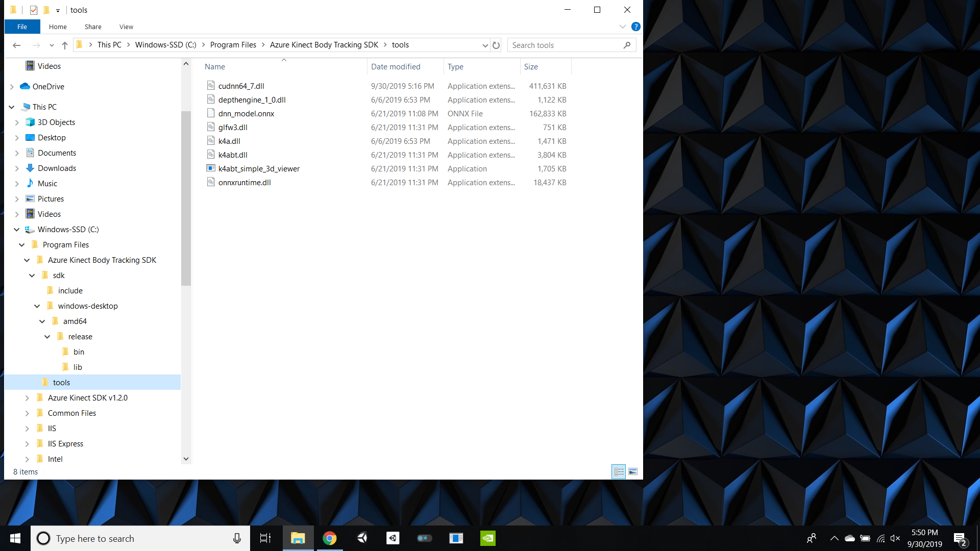
Task: Click Program Files in address breadcrumb
Action: [x=233, y=45]
